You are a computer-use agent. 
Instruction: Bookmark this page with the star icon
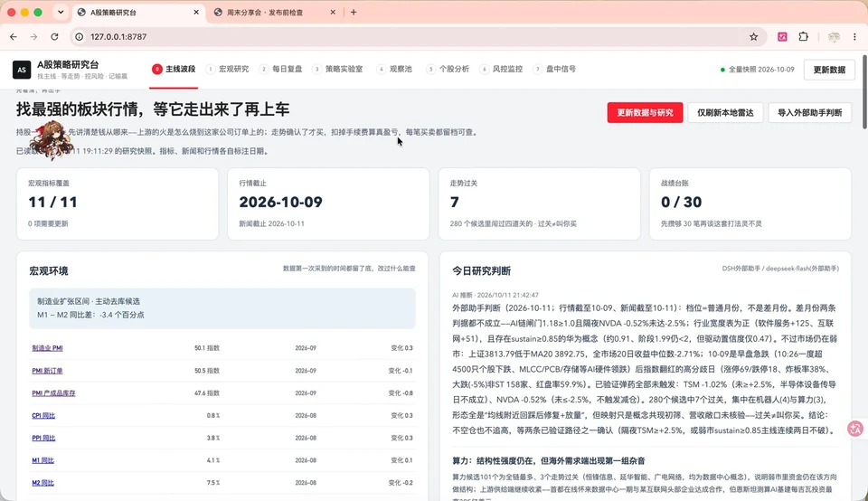(753, 36)
